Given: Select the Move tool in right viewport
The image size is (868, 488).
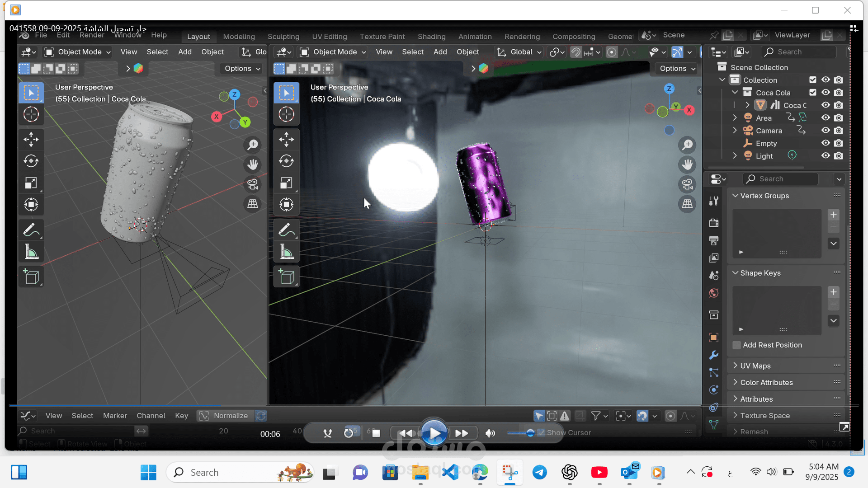Looking at the screenshot, I should pyautogui.click(x=286, y=139).
